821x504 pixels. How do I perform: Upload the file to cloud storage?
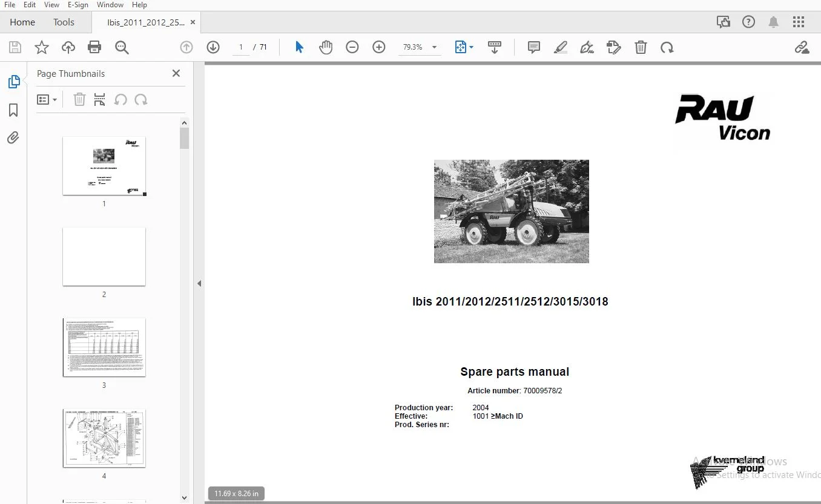pos(68,47)
